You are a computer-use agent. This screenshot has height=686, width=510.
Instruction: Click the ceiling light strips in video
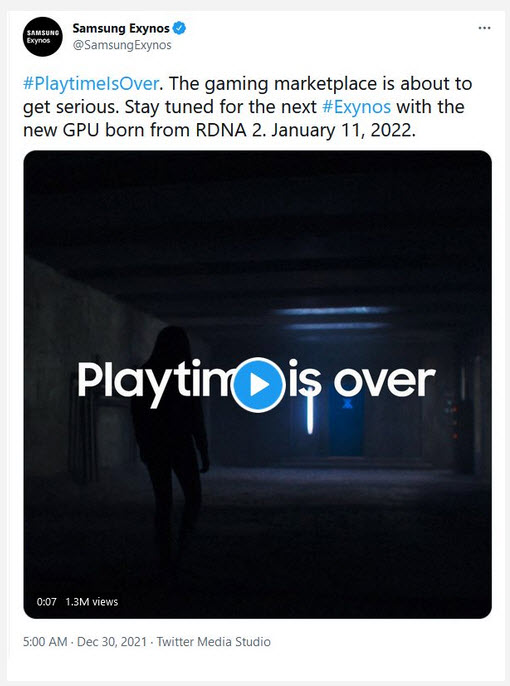tap(333, 318)
